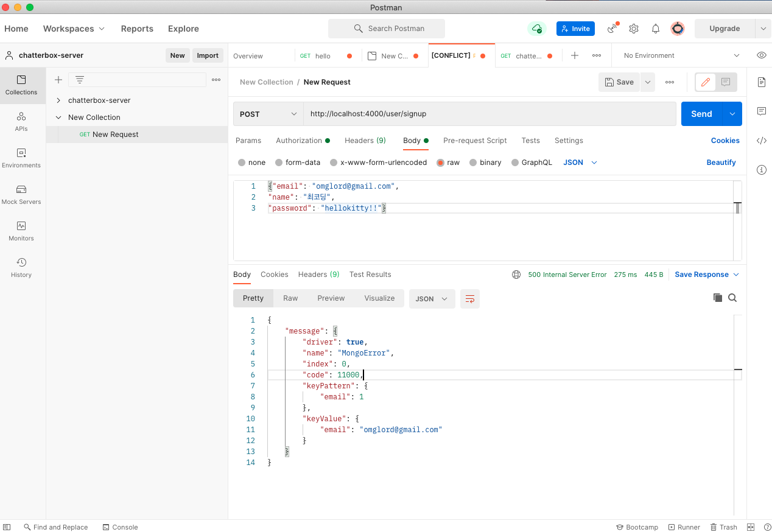
Task: Collapse the New Collection tree
Action: point(58,117)
